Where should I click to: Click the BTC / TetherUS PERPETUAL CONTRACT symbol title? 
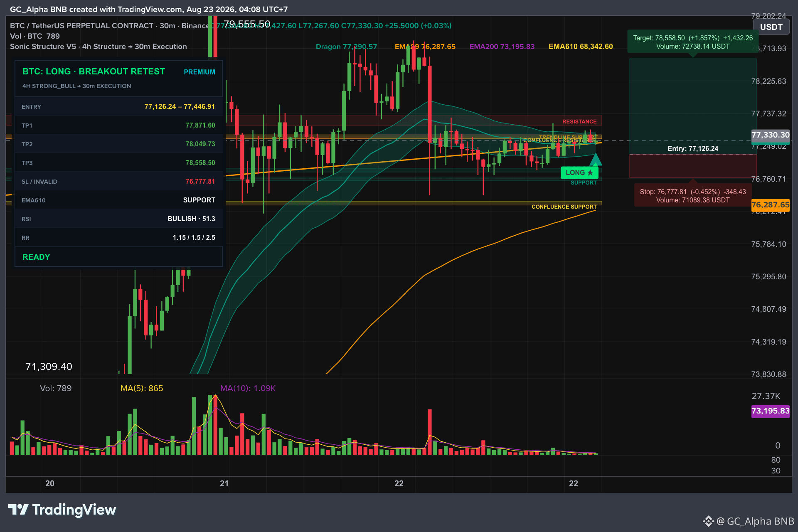pyautogui.click(x=82, y=26)
